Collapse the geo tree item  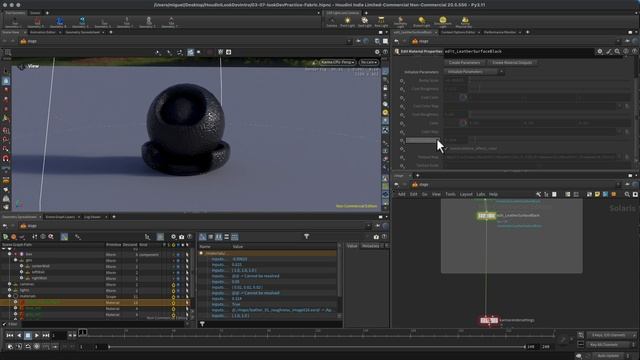pyautogui.click(x=16, y=260)
